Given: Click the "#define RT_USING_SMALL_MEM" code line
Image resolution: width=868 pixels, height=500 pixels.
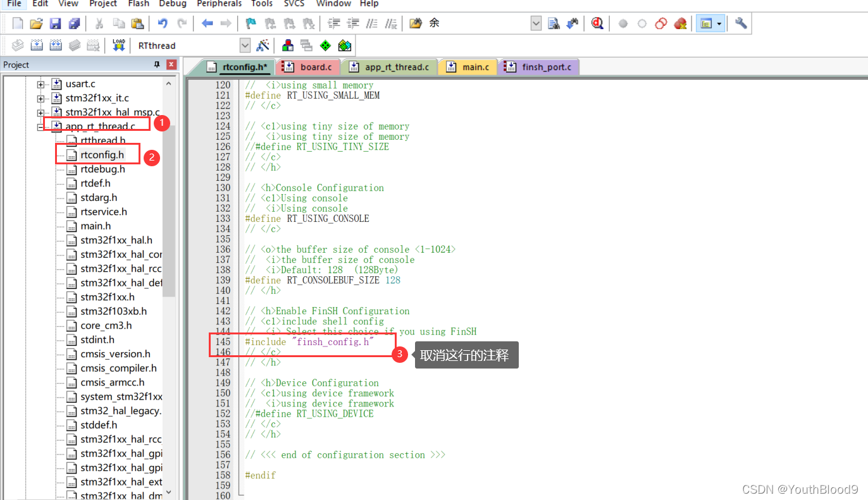Looking at the screenshot, I should 312,95.
